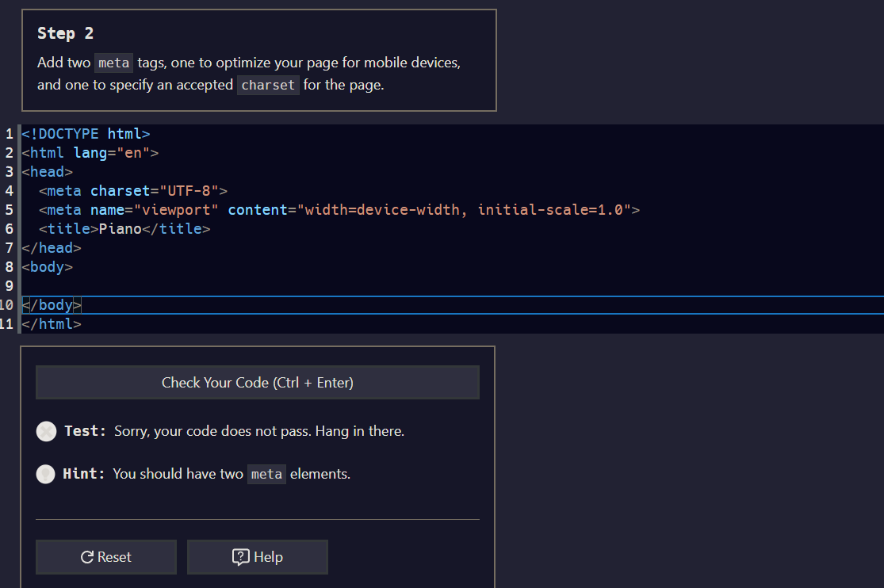Screen dimensions: 884x588
Task: Click line number 9 in the gutter
Action: click(8, 285)
